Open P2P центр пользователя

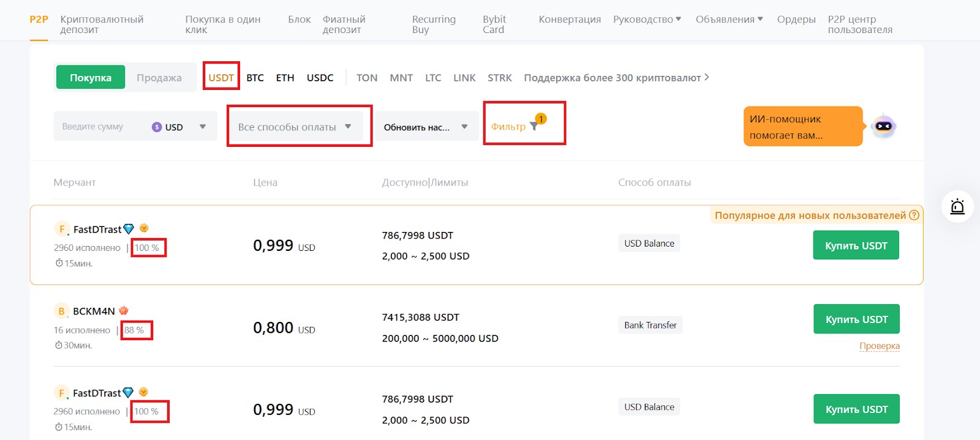pyautogui.click(x=860, y=24)
